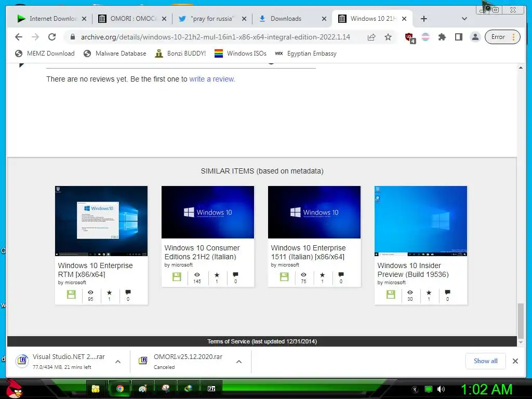Image resolution: width=532 pixels, height=399 pixels.
Task: Bookmark this page with the star icon
Action: tap(388, 37)
